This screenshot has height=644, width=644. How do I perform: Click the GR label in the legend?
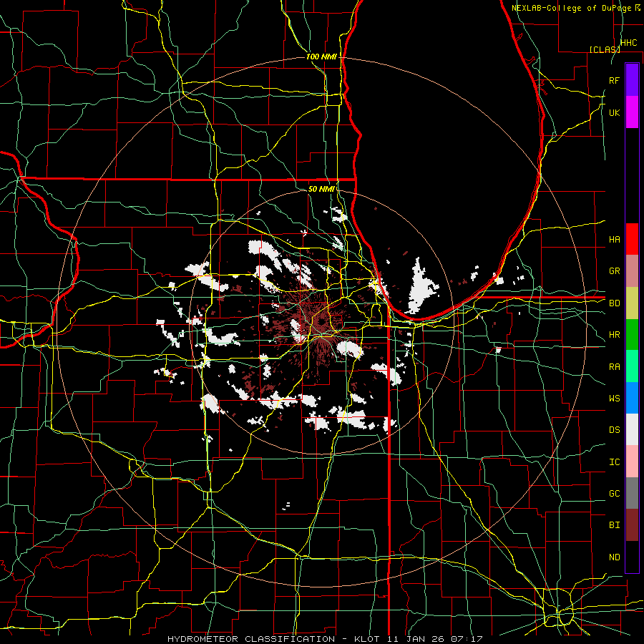pos(614,271)
